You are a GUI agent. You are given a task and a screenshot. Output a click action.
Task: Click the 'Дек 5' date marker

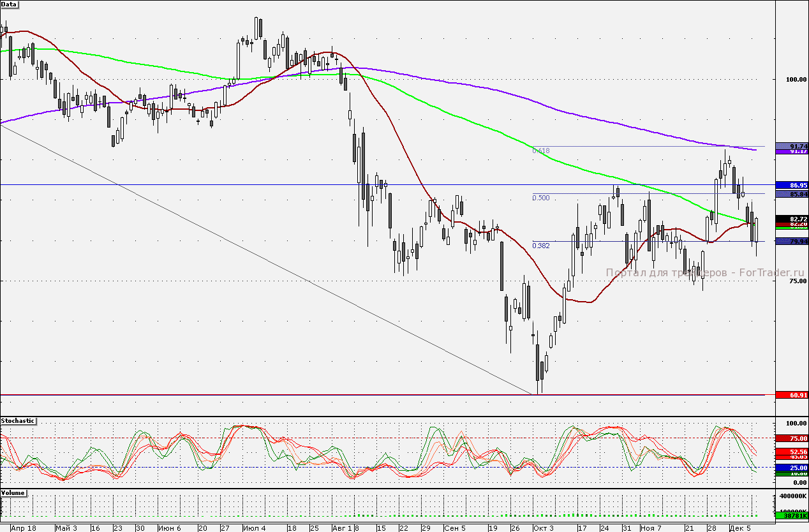740,528
